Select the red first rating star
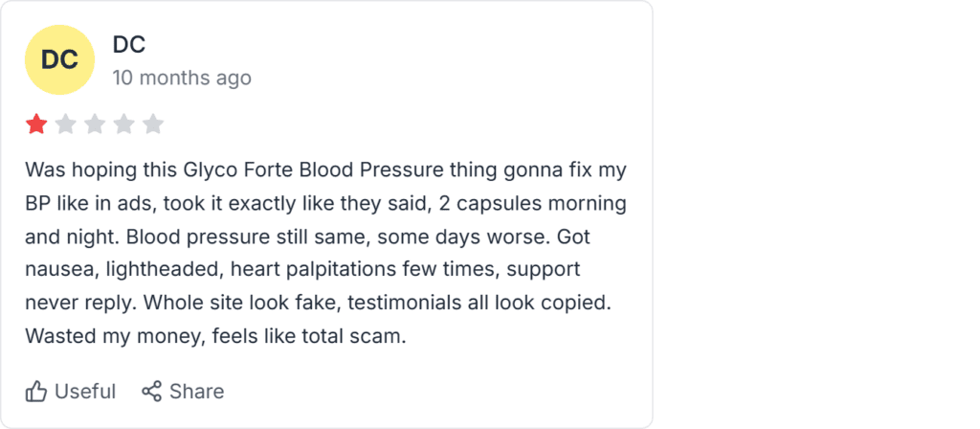980x429 pixels. pos(36,124)
